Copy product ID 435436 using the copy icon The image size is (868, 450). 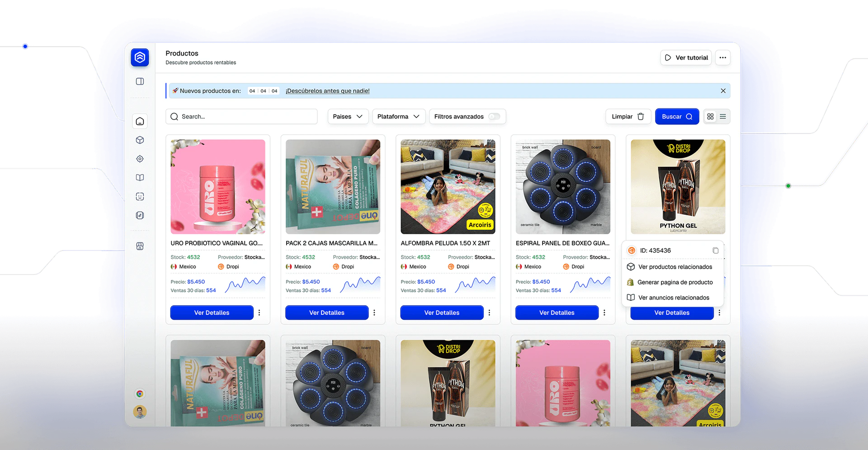tap(715, 250)
